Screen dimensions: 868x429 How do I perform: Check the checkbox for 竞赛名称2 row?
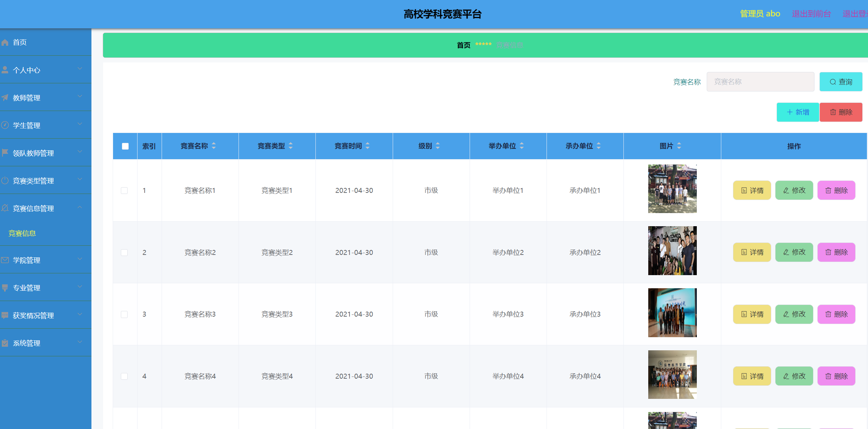[124, 252]
